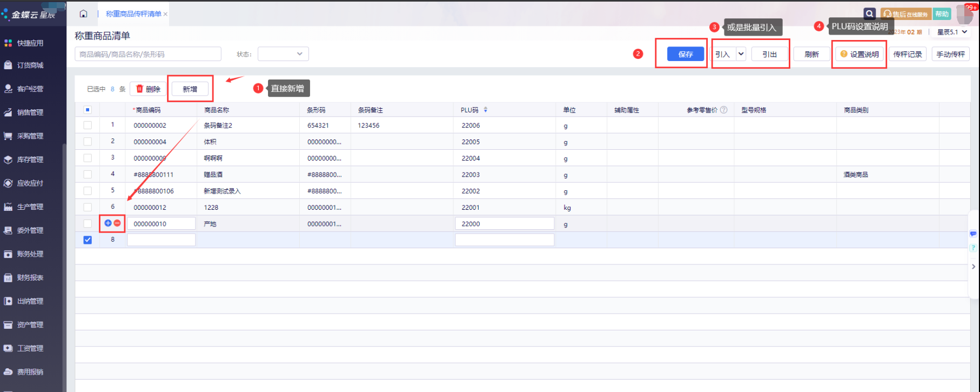
Task: Focus the 商品编码/商品名称 search field
Action: click(x=148, y=54)
